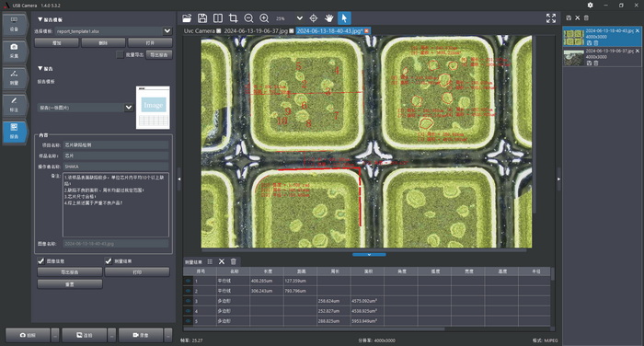Save the 2024-06-13-18-40-43 thumbnail image
The width and height of the screenshot is (644, 346).
pos(589,42)
